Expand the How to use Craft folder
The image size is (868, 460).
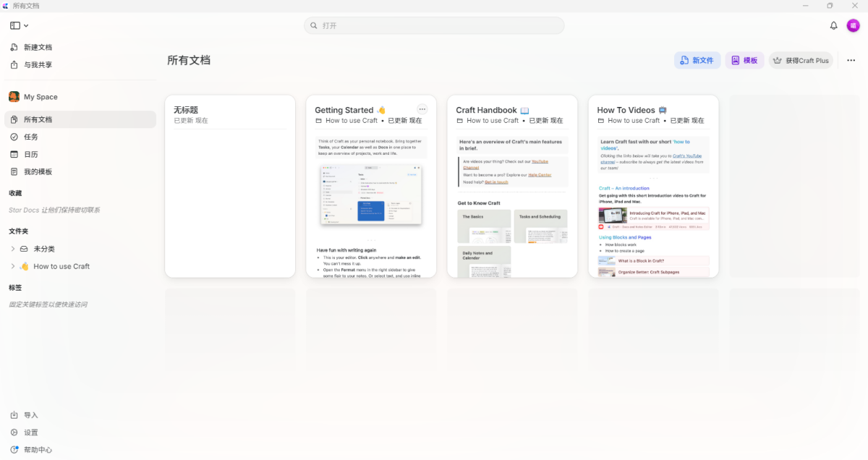pos(13,266)
